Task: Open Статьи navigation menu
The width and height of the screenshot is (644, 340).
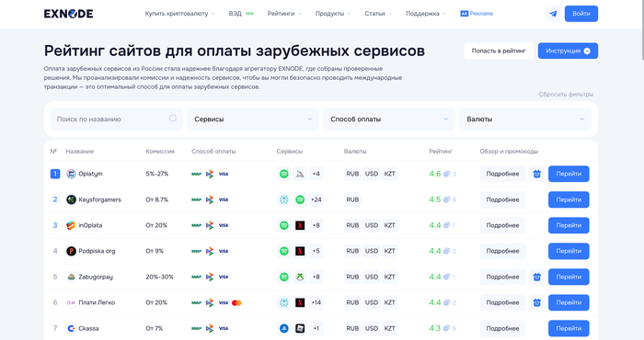Action: [378, 14]
